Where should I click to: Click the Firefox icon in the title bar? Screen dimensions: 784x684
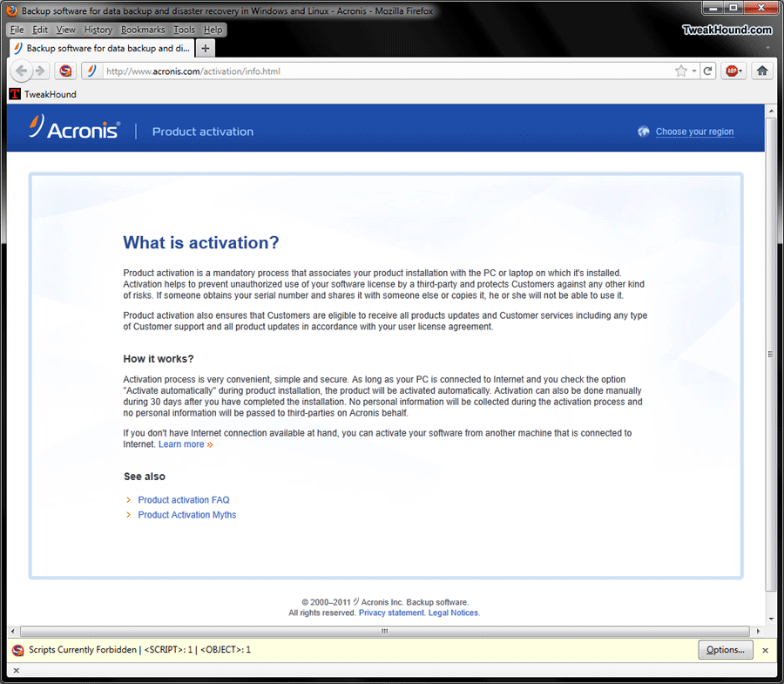coord(12,10)
